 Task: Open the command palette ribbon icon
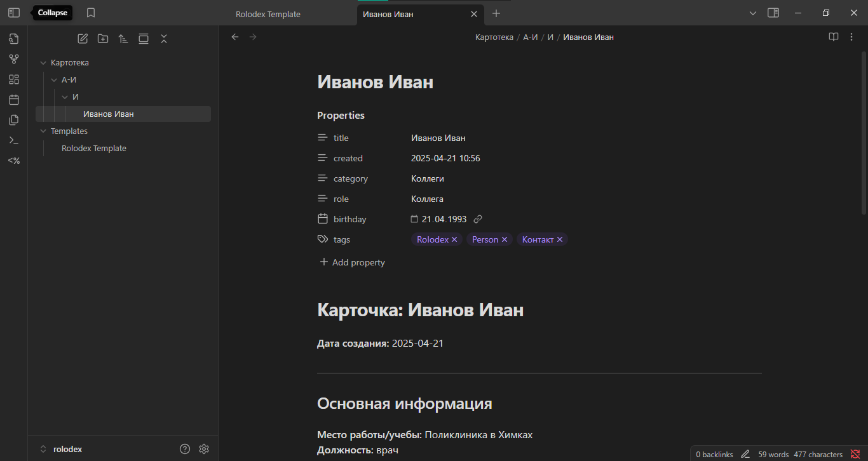tap(14, 140)
